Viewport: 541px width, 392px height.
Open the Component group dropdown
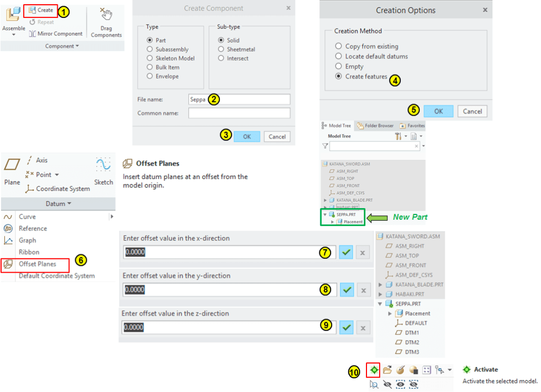point(62,46)
